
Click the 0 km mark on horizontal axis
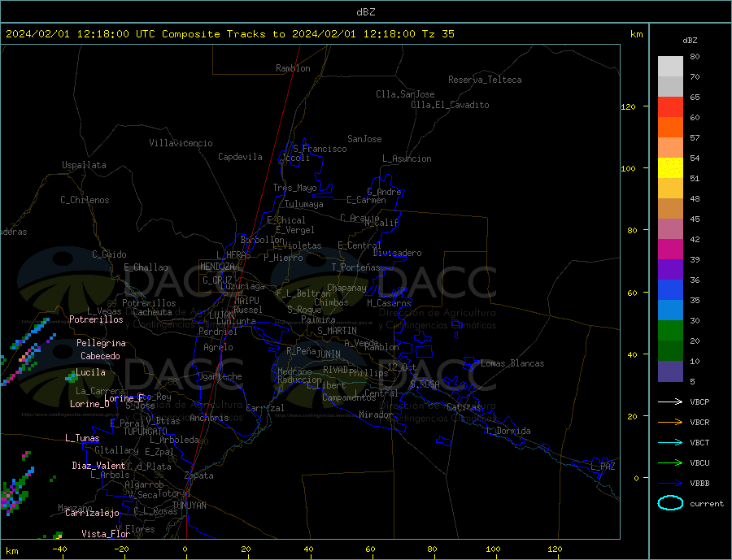click(x=185, y=549)
